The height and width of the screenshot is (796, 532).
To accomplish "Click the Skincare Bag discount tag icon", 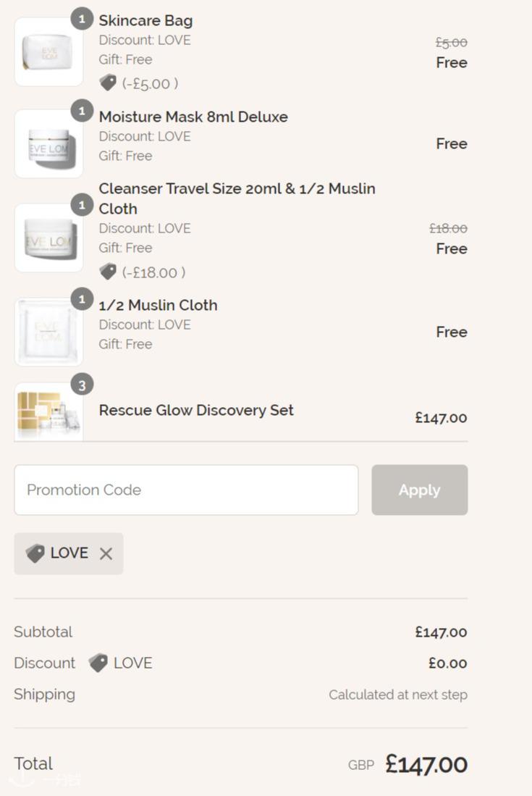I will (x=108, y=83).
